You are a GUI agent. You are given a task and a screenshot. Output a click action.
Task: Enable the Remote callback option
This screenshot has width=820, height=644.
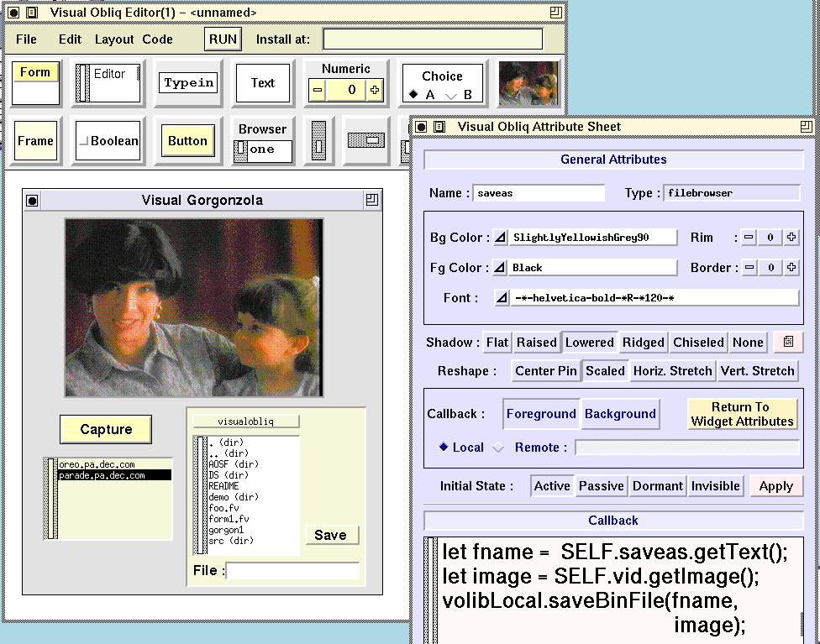point(498,448)
